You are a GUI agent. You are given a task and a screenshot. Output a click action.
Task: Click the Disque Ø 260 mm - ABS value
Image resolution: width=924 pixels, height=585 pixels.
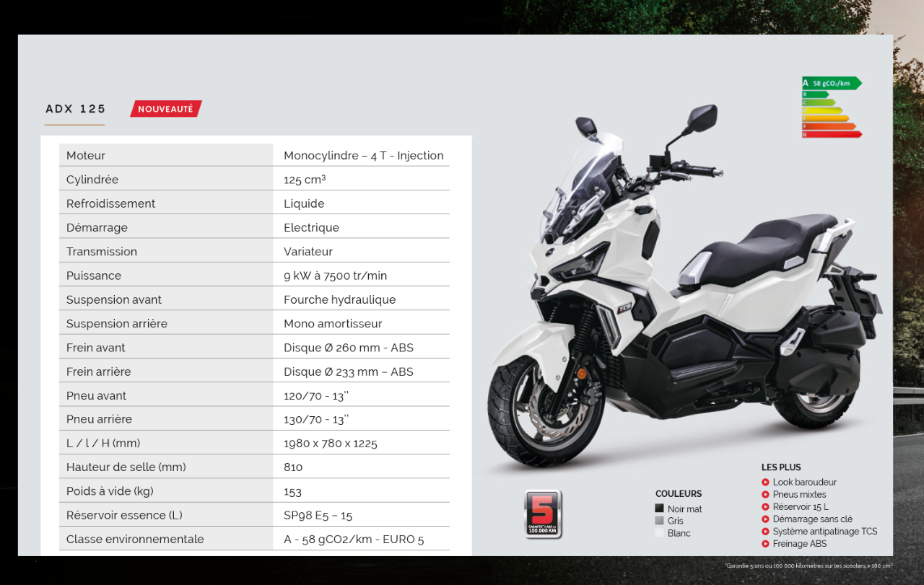349,348
